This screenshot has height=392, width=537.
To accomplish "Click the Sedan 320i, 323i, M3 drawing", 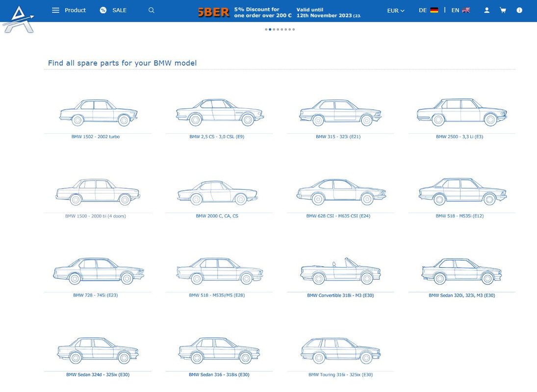I will click(461, 271).
